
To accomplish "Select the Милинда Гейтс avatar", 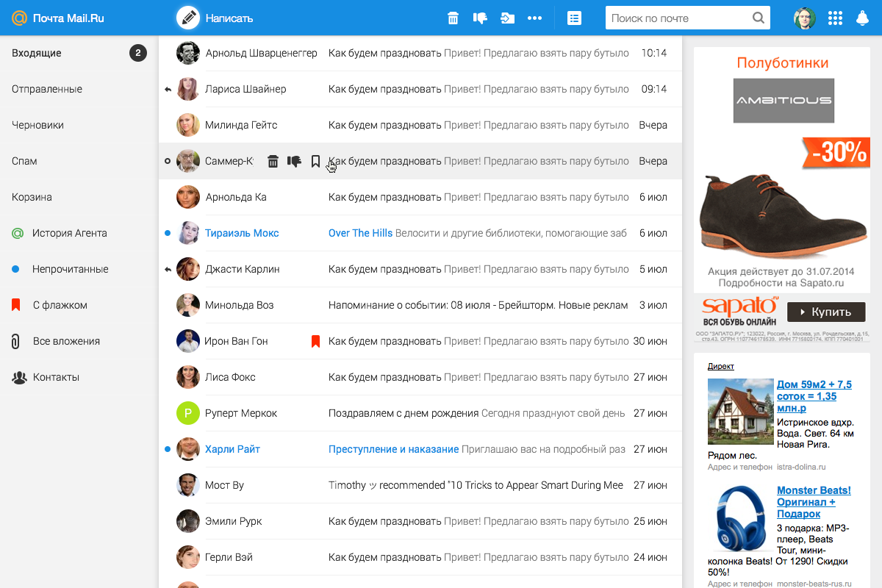I will click(x=188, y=125).
